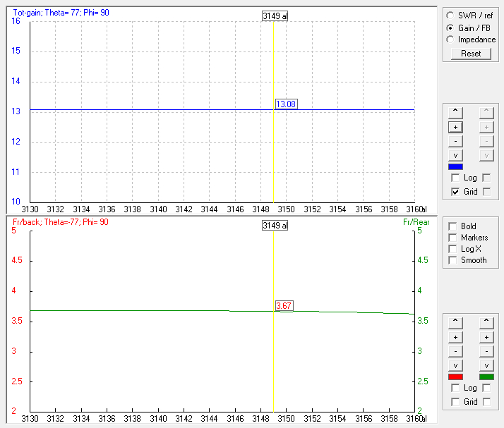Screen dimensions: 504x428
Task: Enable the Markers checkbox
Action: tap(452, 238)
